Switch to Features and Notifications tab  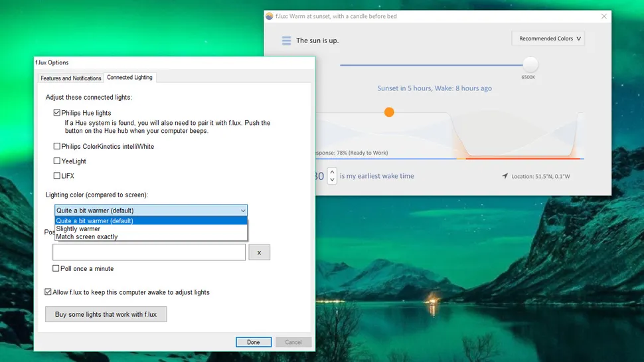click(x=71, y=78)
